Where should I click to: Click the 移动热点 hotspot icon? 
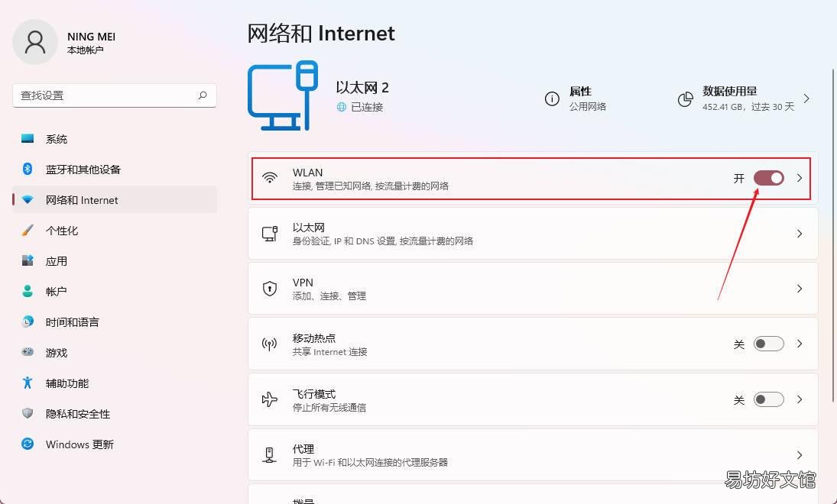270,344
